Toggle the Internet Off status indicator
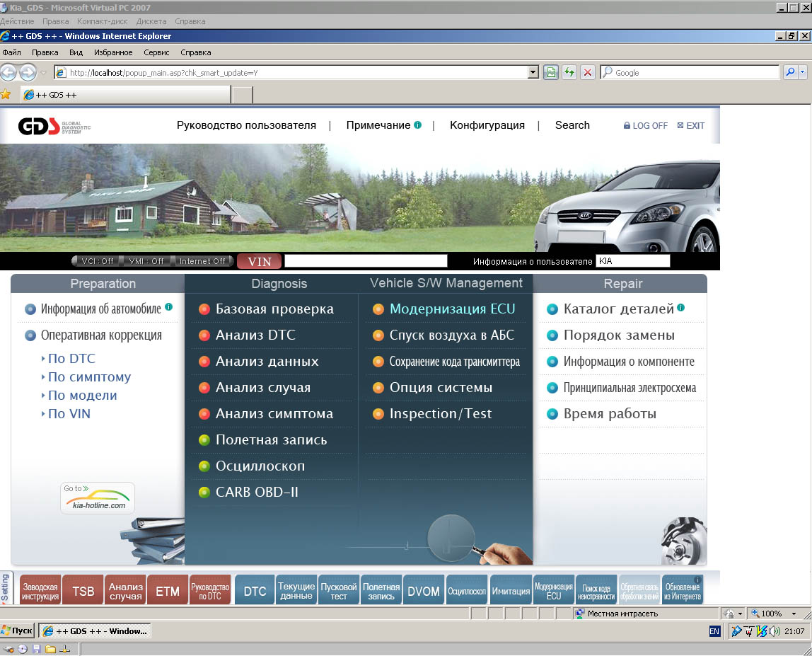The height and width of the screenshot is (656, 812). pyautogui.click(x=202, y=261)
